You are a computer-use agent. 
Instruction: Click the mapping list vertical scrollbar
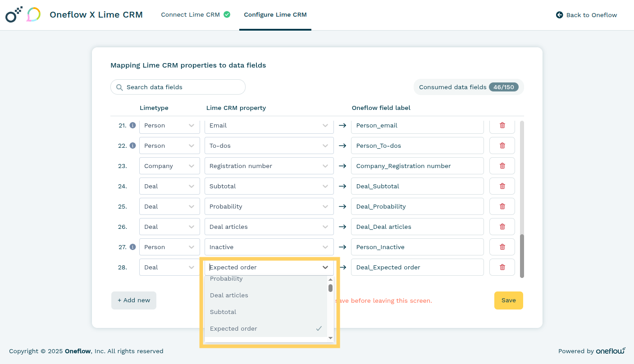pos(522,255)
